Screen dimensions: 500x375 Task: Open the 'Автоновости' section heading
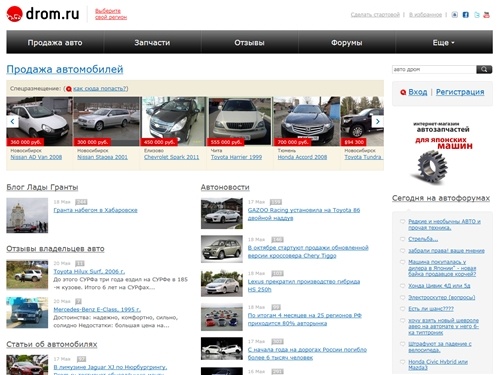(225, 187)
